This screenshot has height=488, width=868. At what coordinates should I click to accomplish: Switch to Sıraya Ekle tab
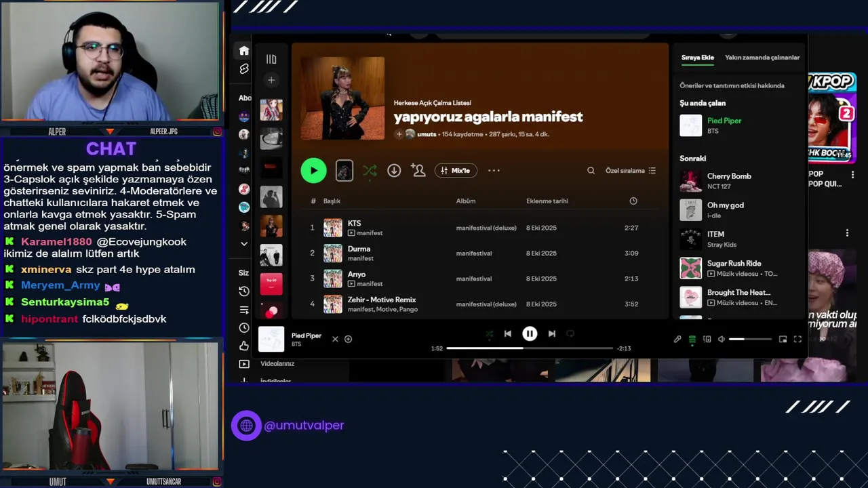pos(698,58)
